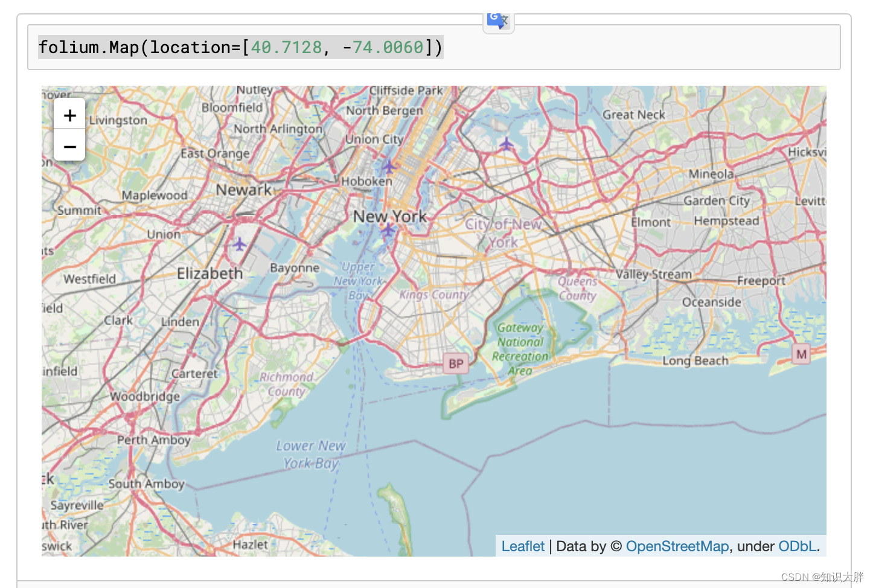
Task: Click the Bayonne label
Action: (x=295, y=267)
